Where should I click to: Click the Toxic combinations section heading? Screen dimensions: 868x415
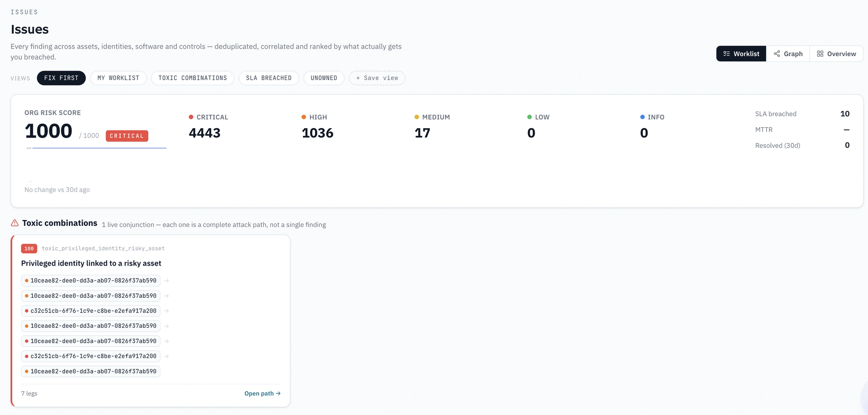pyautogui.click(x=60, y=223)
